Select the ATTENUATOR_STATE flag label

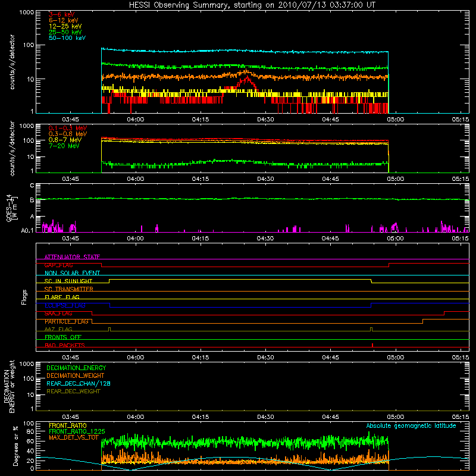click(72, 257)
